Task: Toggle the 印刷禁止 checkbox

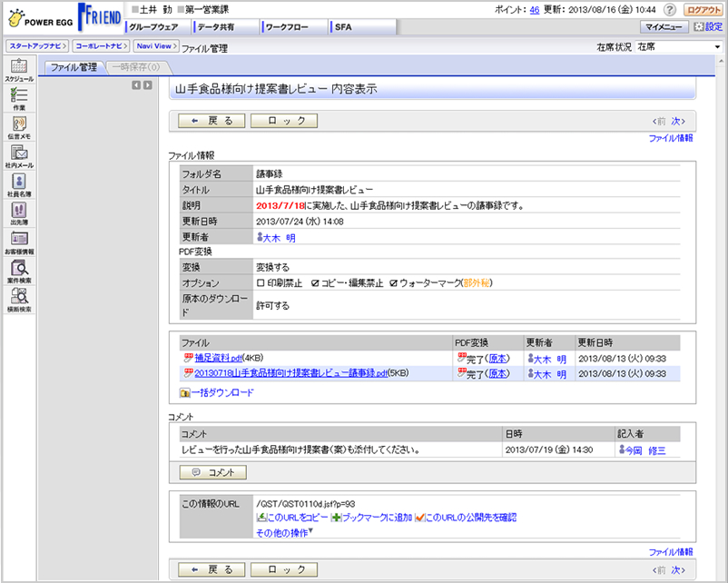Action: pyautogui.click(x=261, y=283)
